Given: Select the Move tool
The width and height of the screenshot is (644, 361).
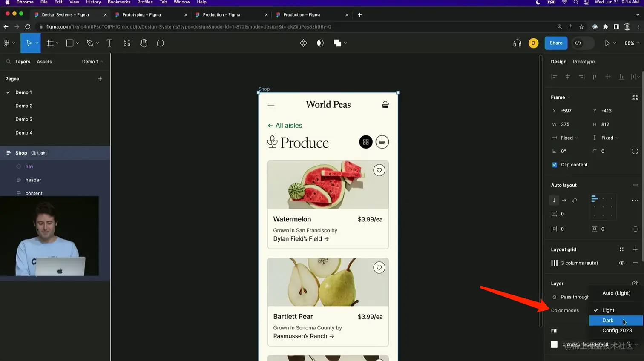Looking at the screenshot, I should (x=29, y=43).
